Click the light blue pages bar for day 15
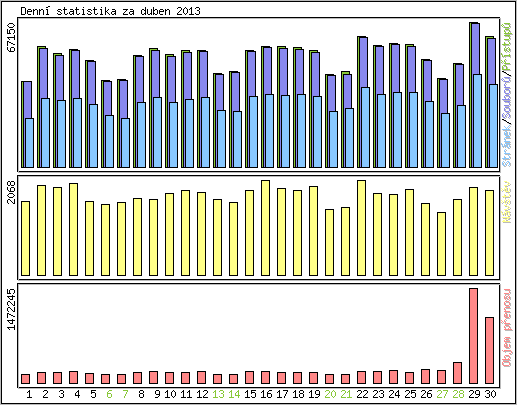517x405 pixels. 253,132
